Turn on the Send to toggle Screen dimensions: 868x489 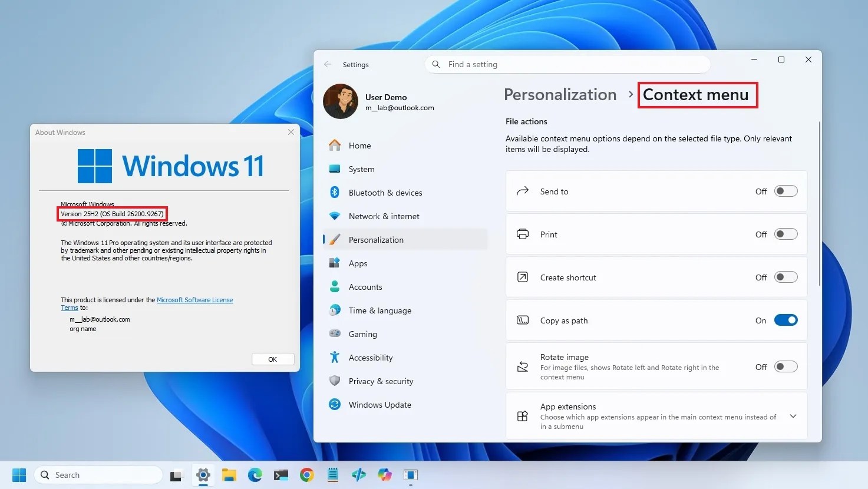pos(786,191)
